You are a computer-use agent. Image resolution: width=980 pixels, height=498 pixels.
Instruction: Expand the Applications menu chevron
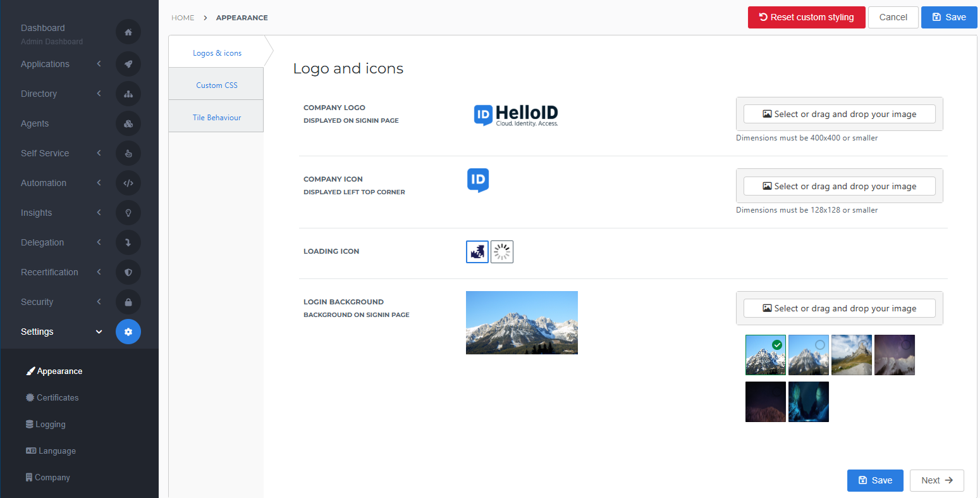(99, 64)
